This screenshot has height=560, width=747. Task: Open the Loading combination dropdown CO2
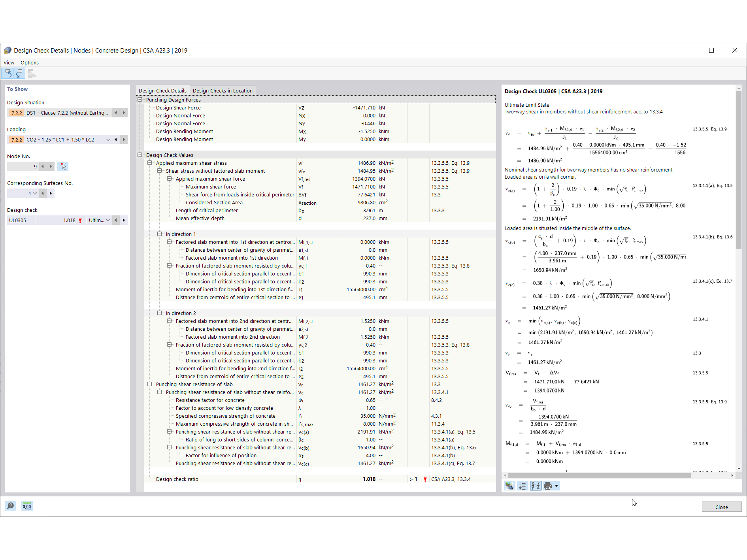click(108, 140)
